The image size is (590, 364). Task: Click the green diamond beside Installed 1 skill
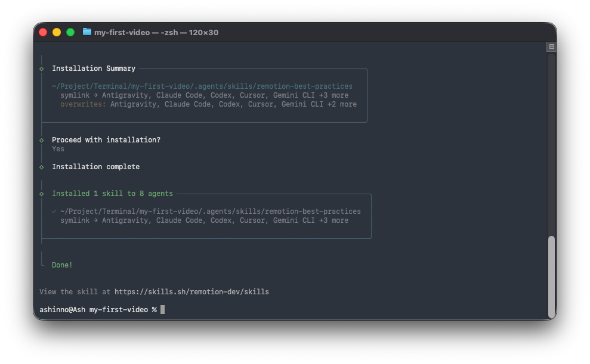[42, 194]
